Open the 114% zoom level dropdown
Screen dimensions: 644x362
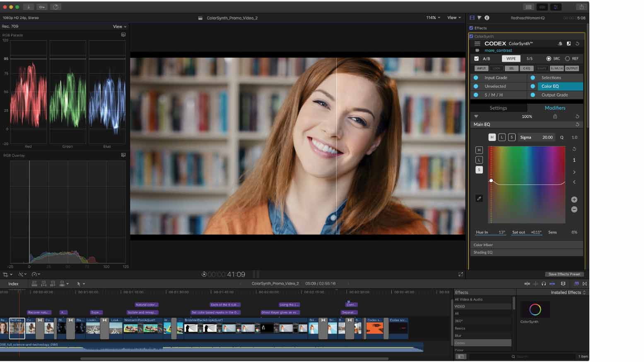click(433, 18)
